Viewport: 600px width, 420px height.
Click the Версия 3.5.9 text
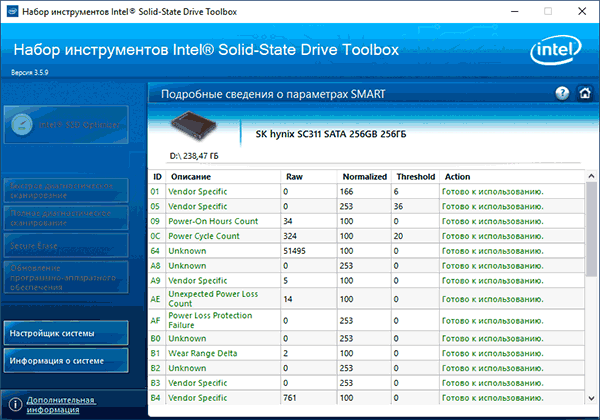click(29, 72)
